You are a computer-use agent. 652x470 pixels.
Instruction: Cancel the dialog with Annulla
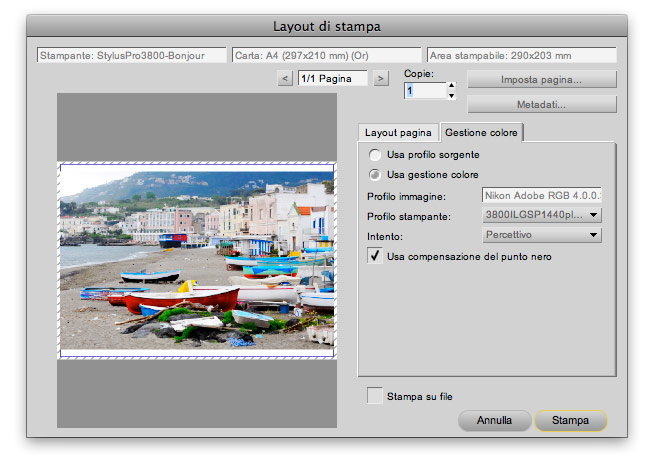tap(494, 420)
